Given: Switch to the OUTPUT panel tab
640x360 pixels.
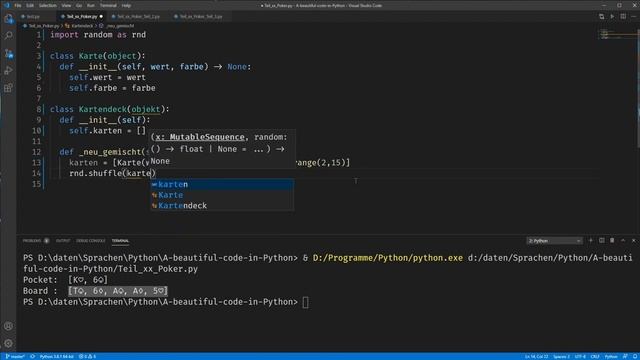Looking at the screenshot, I should pyautogui.click(x=63, y=241).
